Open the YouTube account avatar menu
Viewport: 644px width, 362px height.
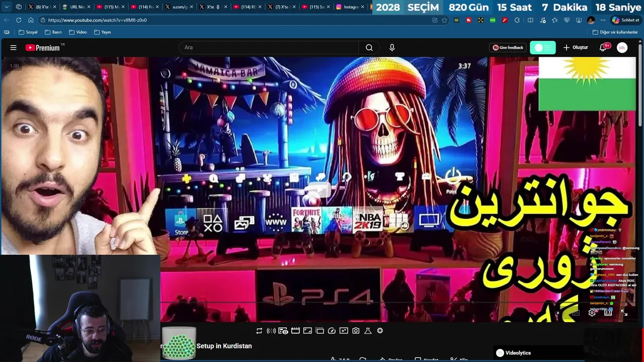[622, 47]
